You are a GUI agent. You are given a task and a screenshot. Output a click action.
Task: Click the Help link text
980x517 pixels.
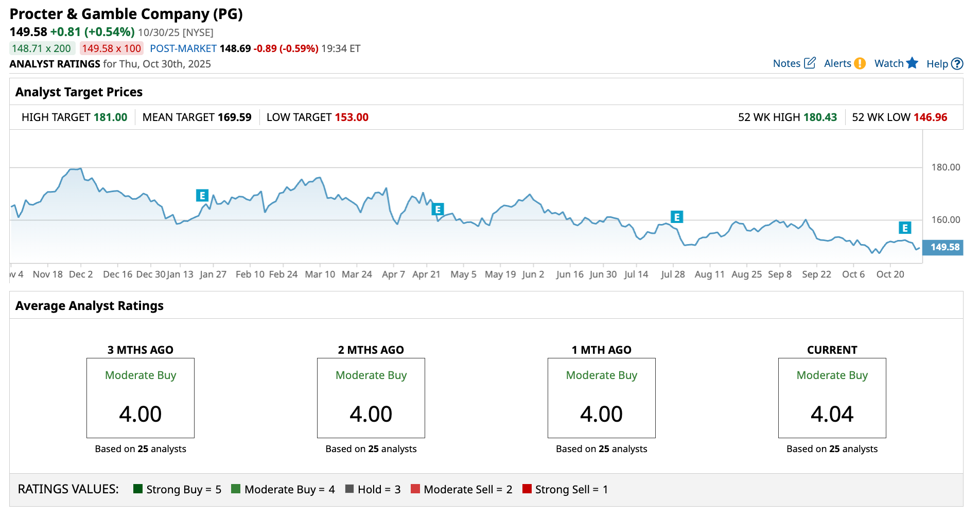click(x=937, y=64)
